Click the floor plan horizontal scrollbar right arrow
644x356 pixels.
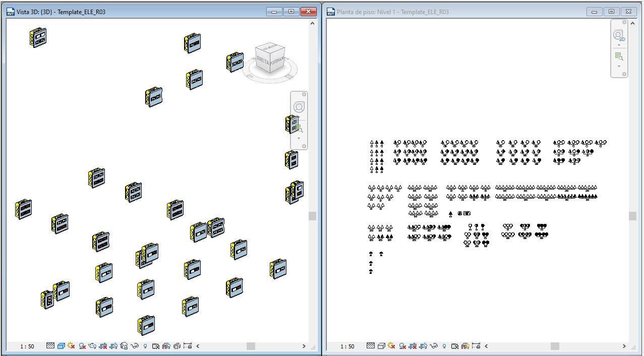tap(624, 346)
